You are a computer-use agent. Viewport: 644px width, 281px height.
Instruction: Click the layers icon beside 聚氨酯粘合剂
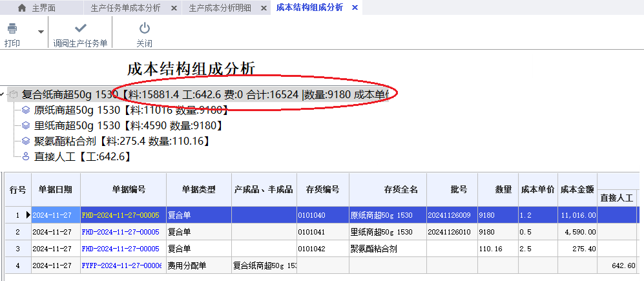[x=26, y=141]
